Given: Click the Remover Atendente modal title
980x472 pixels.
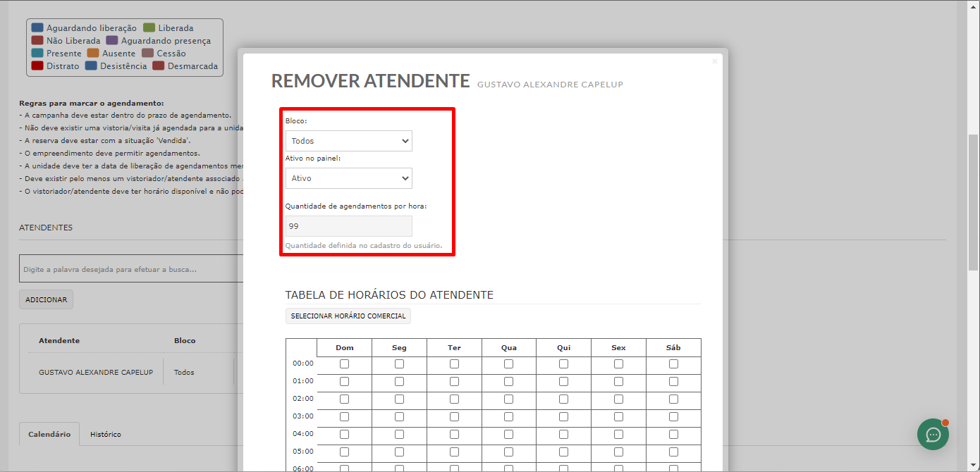Looking at the screenshot, I should tap(370, 81).
